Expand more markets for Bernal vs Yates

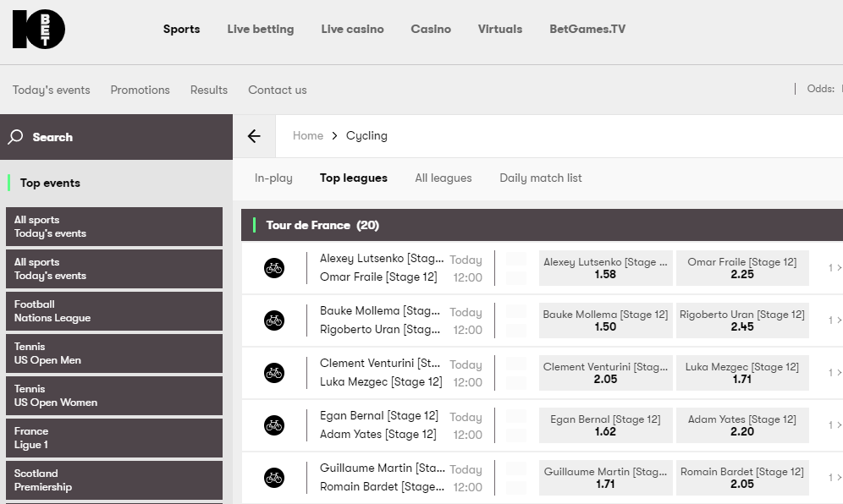[835, 425]
